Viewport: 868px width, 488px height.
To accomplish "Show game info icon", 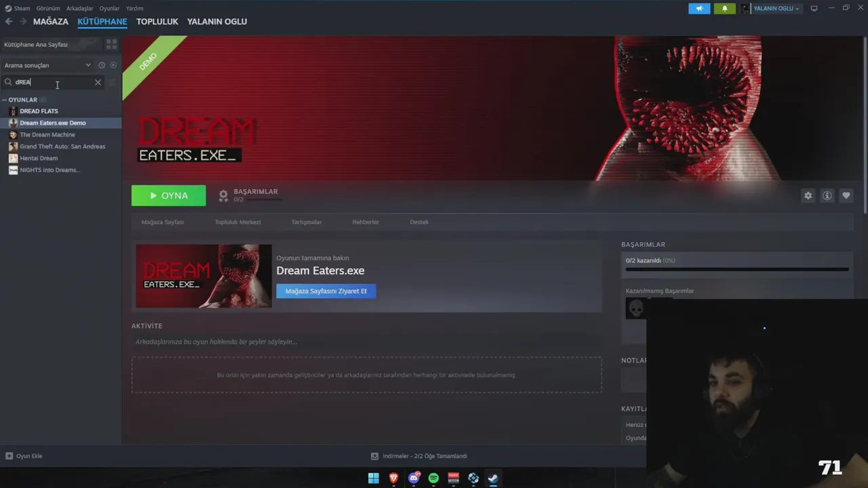I will tap(827, 195).
